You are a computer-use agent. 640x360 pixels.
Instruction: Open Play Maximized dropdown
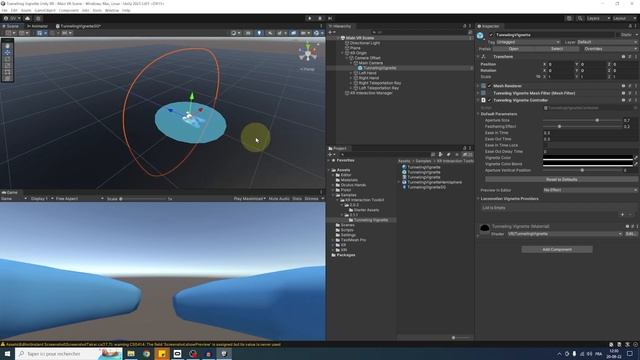[x=249, y=199]
